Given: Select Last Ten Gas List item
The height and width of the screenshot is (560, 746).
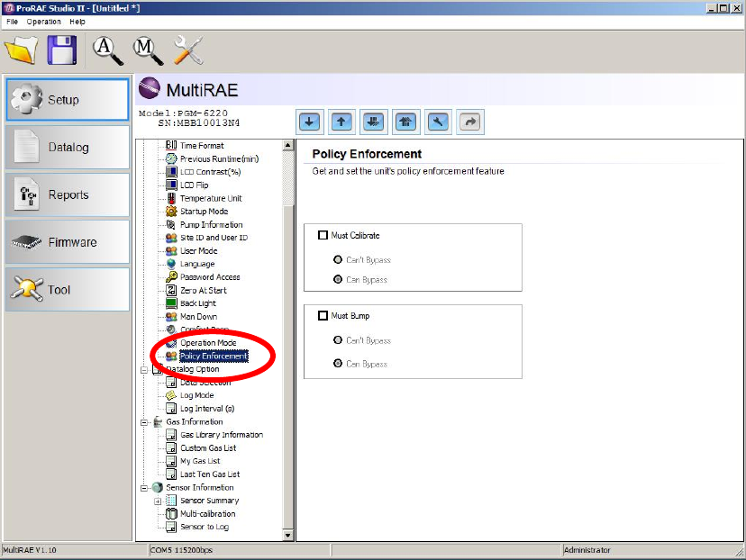Looking at the screenshot, I should (210, 474).
